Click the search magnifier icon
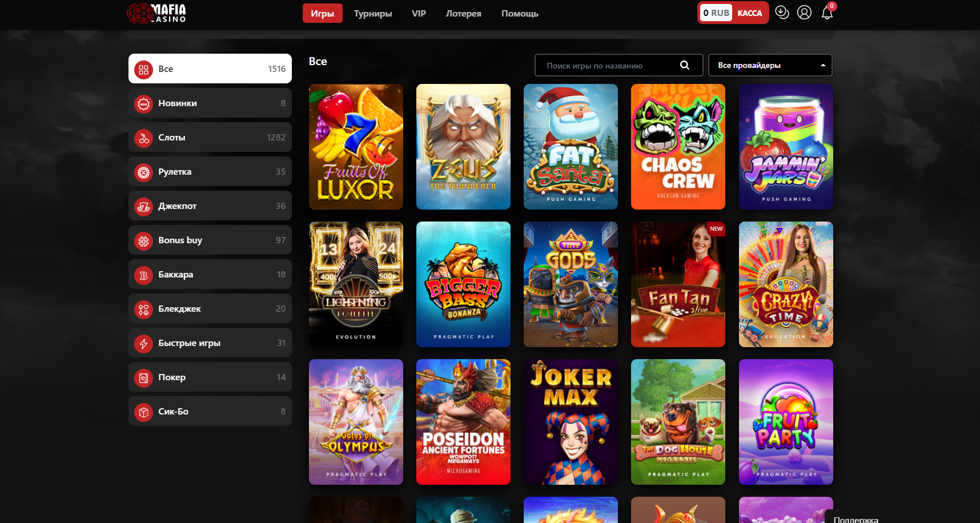The height and width of the screenshot is (523, 980). pos(684,65)
